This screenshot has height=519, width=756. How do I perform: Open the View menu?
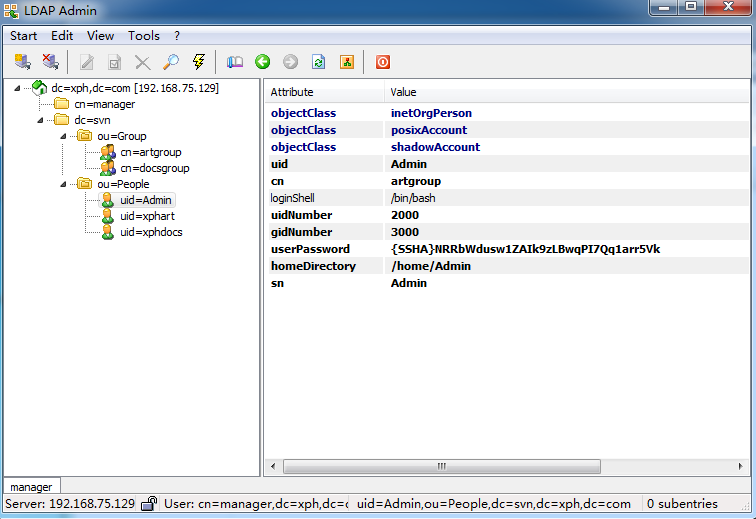(100, 36)
